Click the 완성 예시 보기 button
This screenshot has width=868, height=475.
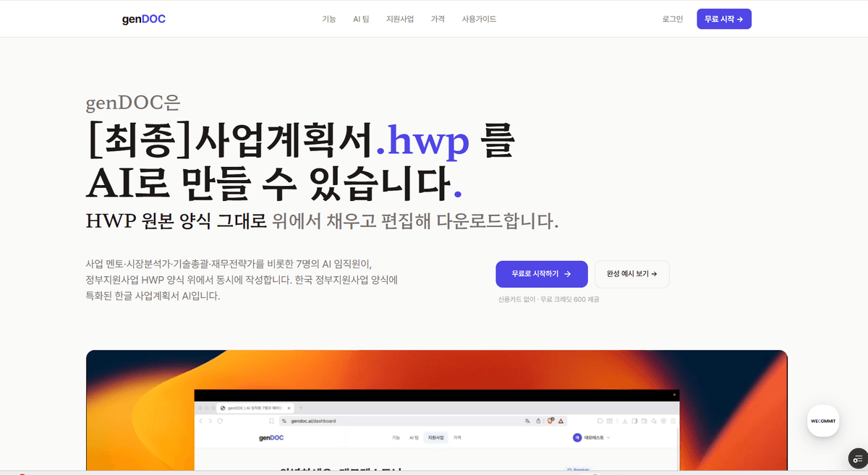coord(632,274)
